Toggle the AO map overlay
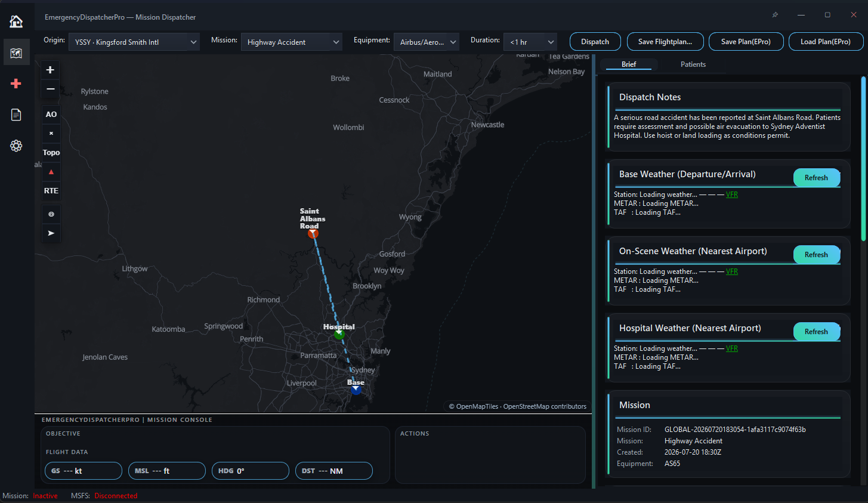Image resolution: width=868 pixels, height=503 pixels. [51, 115]
